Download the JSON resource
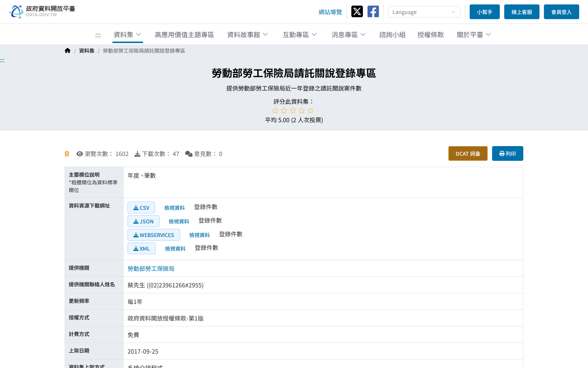This screenshot has width=588, height=368. [x=143, y=221]
